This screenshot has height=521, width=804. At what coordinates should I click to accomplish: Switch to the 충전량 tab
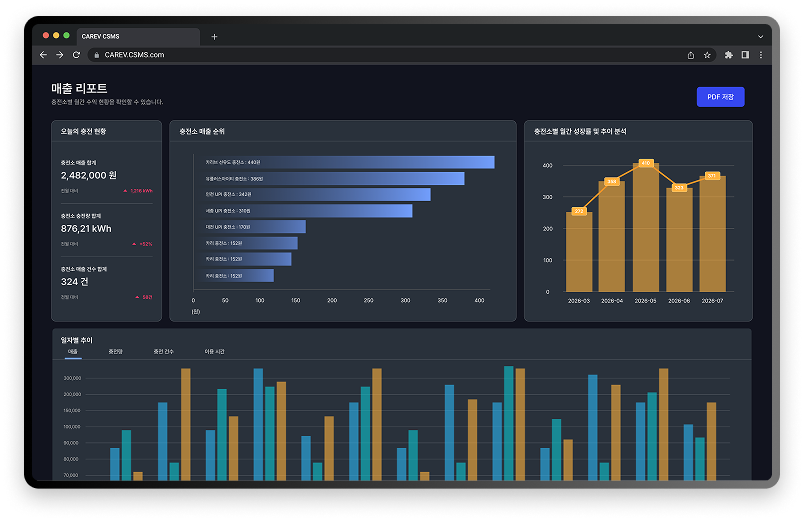tap(115, 352)
